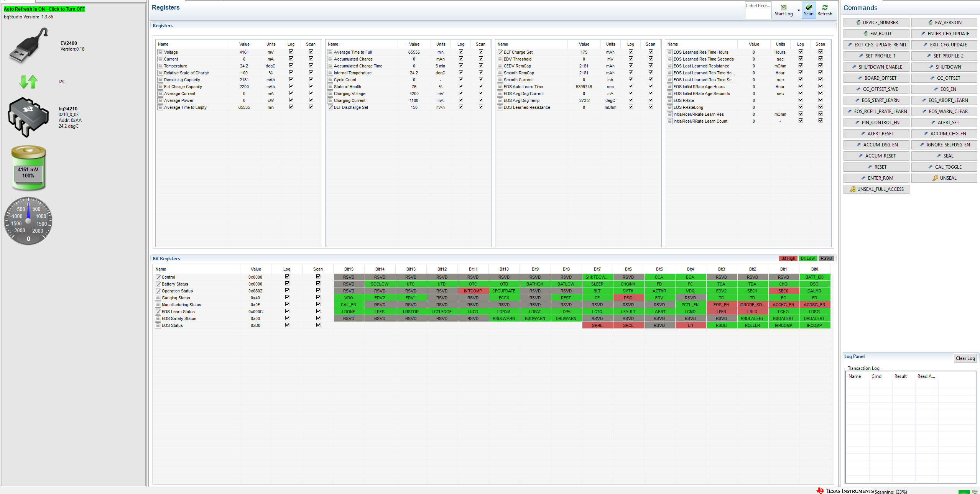Open dropdown arrow beside Start Log

(799, 10)
